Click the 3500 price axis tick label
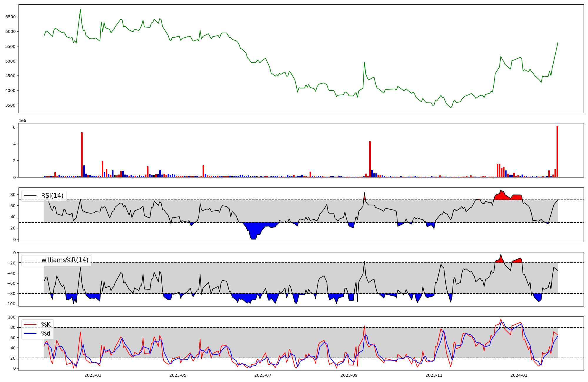 click(x=11, y=105)
